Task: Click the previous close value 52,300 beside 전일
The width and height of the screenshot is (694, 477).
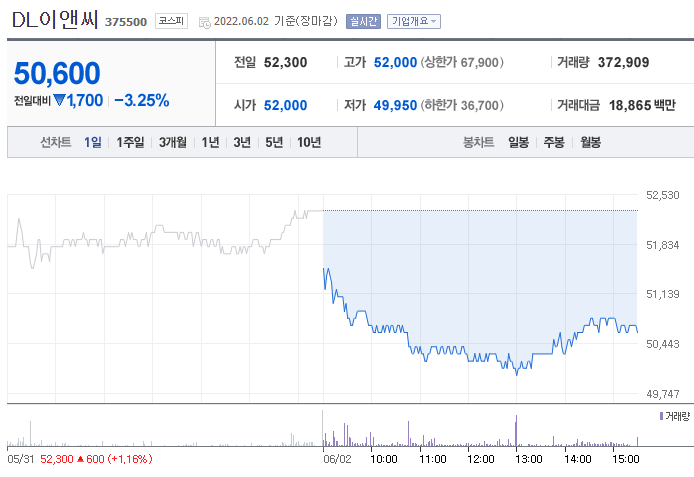Action: click(285, 62)
